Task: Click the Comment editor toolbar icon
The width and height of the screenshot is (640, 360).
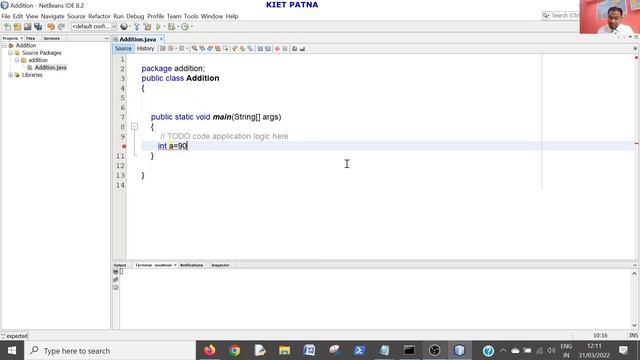Action: [294, 49]
